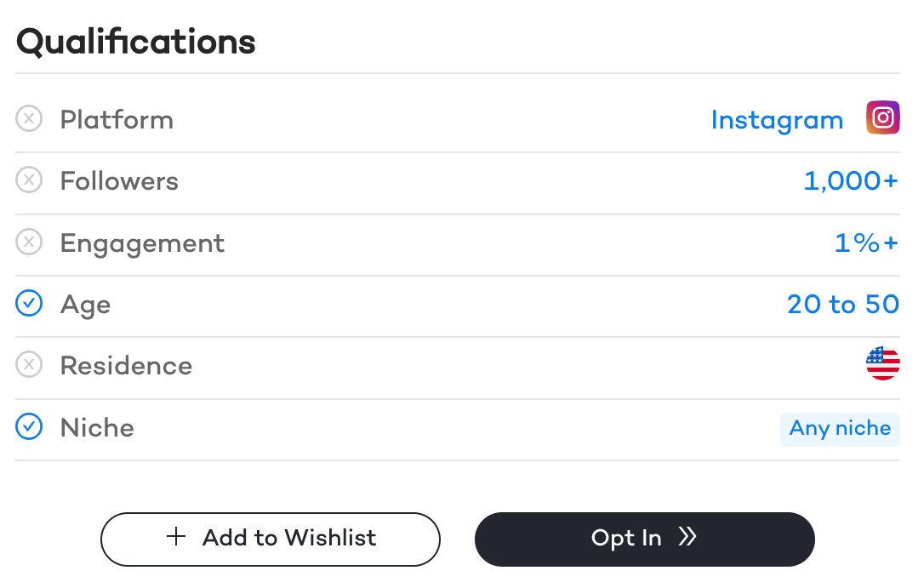Click the Qualifications heading

click(136, 41)
